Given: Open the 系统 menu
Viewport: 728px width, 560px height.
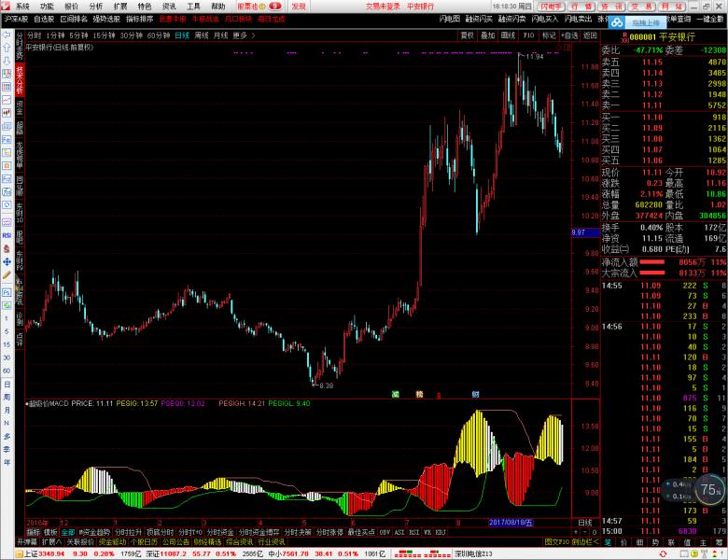Looking at the screenshot, I should tap(22, 6).
